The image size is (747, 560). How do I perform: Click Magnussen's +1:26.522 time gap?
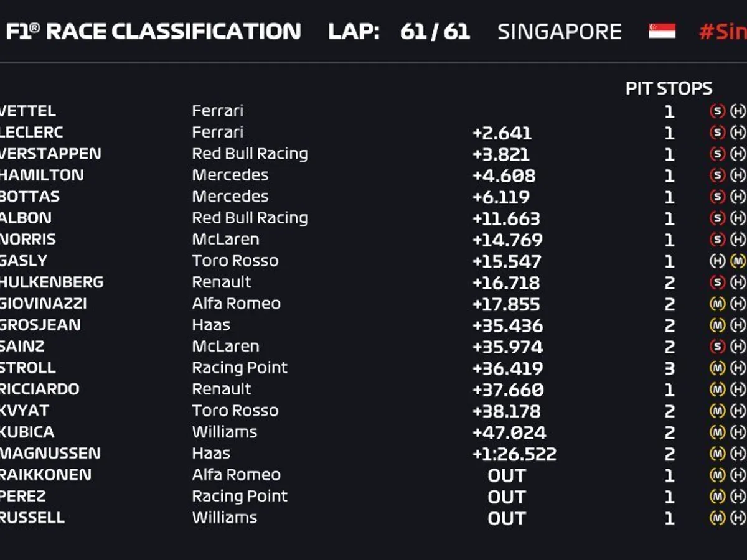[x=514, y=454]
